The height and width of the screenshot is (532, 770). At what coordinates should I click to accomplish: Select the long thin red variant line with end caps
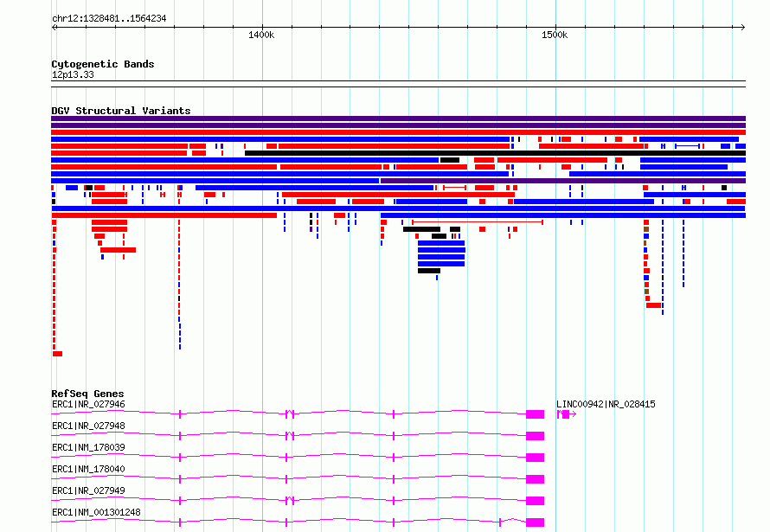click(478, 222)
